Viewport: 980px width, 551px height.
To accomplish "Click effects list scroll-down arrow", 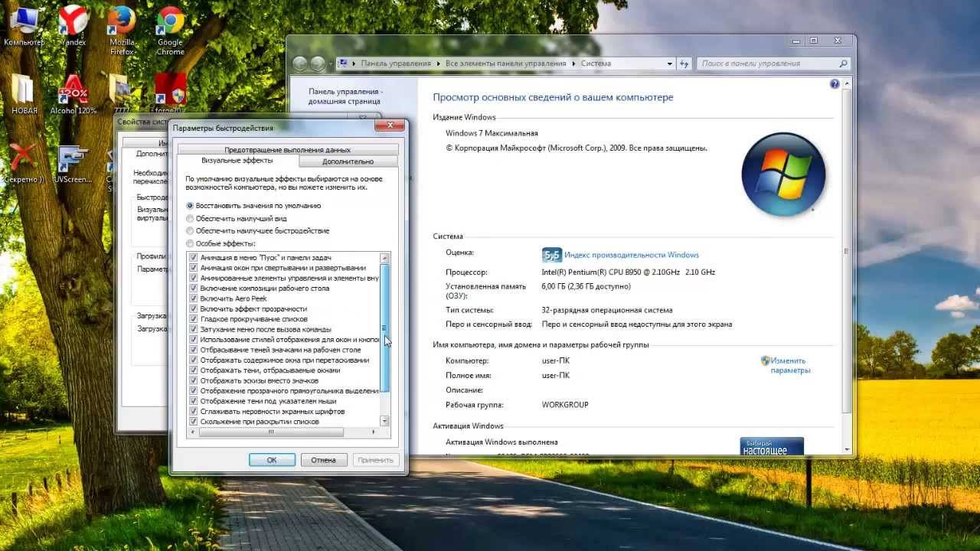I will tap(385, 421).
